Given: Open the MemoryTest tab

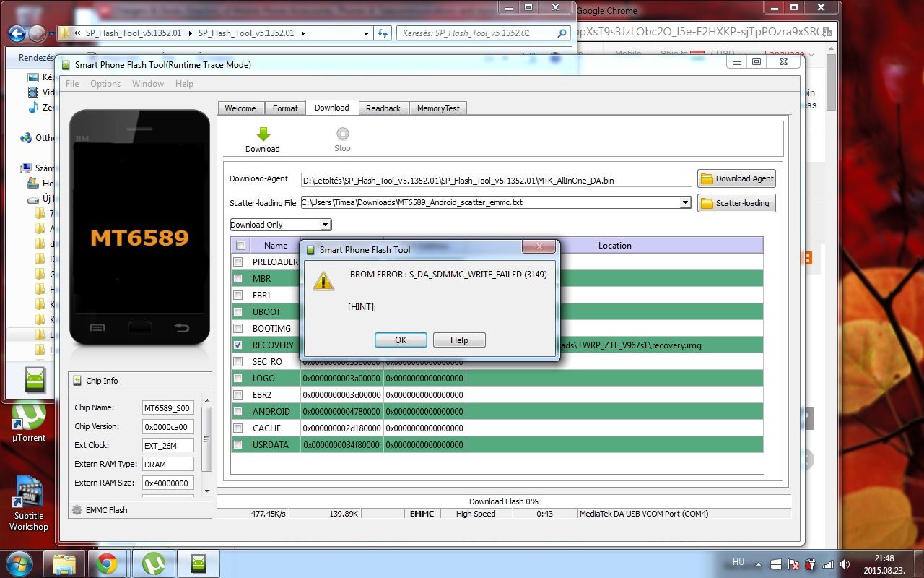Looking at the screenshot, I should [x=438, y=108].
